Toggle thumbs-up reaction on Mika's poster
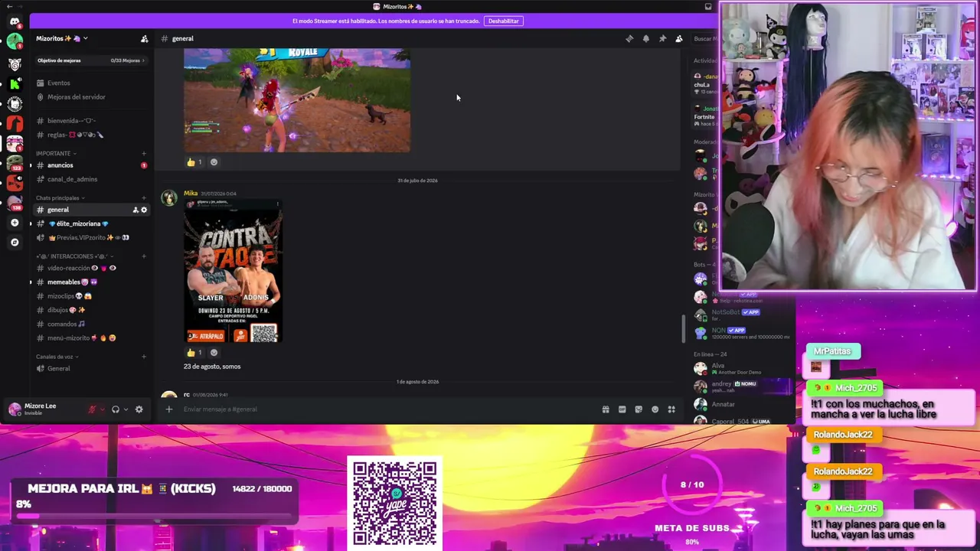Screen dimensions: 980x551 point(194,353)
